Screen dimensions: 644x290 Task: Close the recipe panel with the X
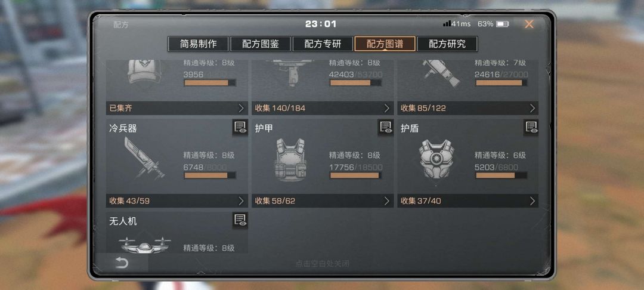[x=528, y=24]
